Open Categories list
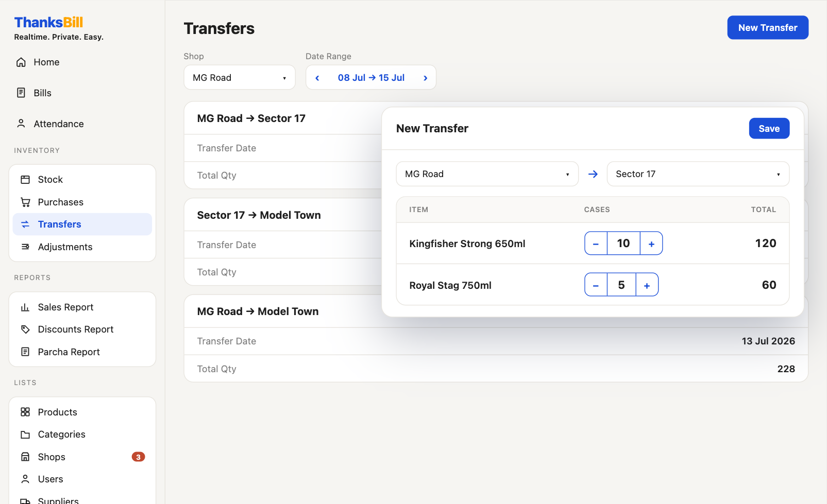This screenshot has width=827, height=504. [x=82, y=435]
